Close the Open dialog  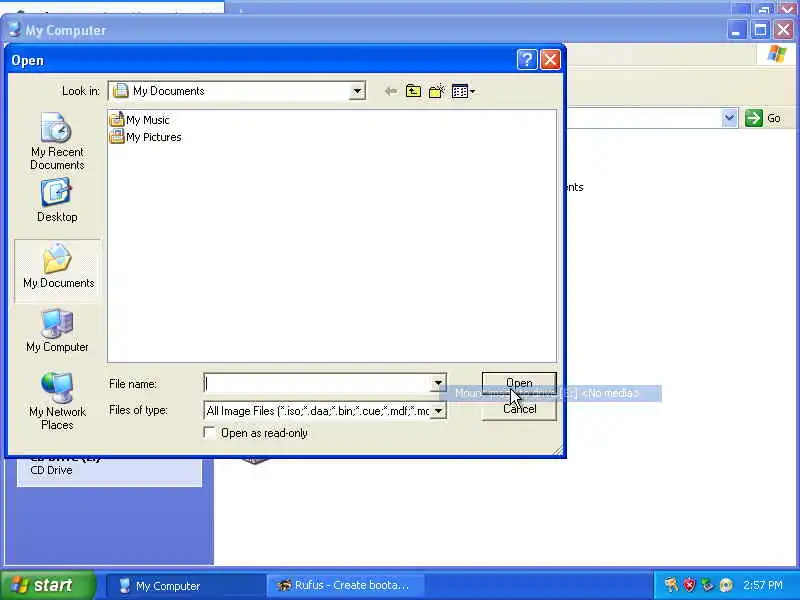pos(551,60)
